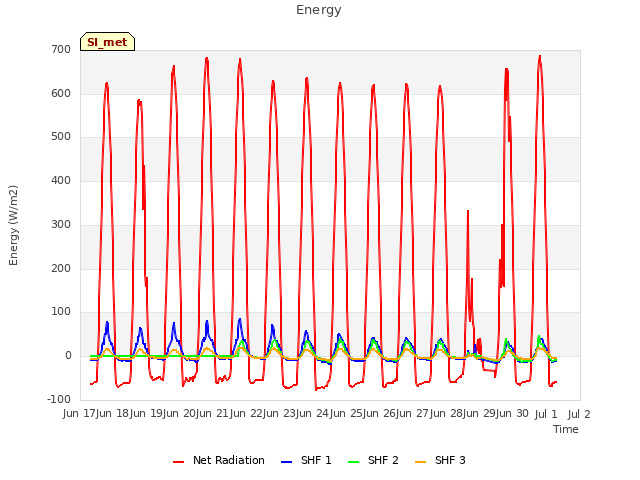Click the SHF 1 legend label

pos(316,460)
